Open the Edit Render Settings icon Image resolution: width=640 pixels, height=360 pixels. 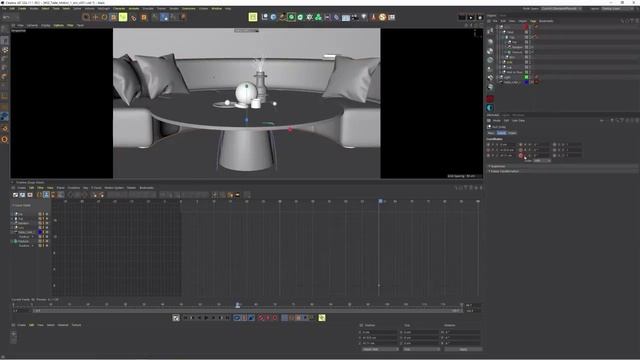(x=480, y=17)
